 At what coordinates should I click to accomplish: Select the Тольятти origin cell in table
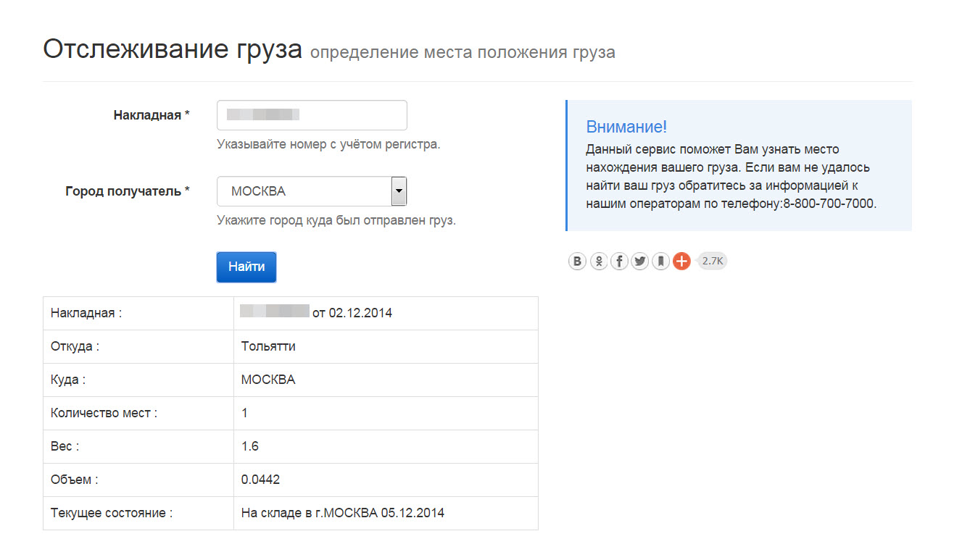tap(268, 346)
